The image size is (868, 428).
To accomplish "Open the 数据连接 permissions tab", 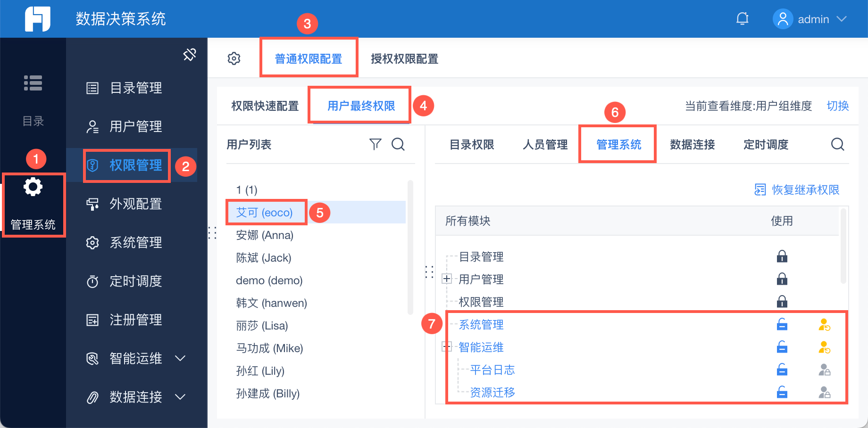I will pyautogui.click(x=692, y=145).
